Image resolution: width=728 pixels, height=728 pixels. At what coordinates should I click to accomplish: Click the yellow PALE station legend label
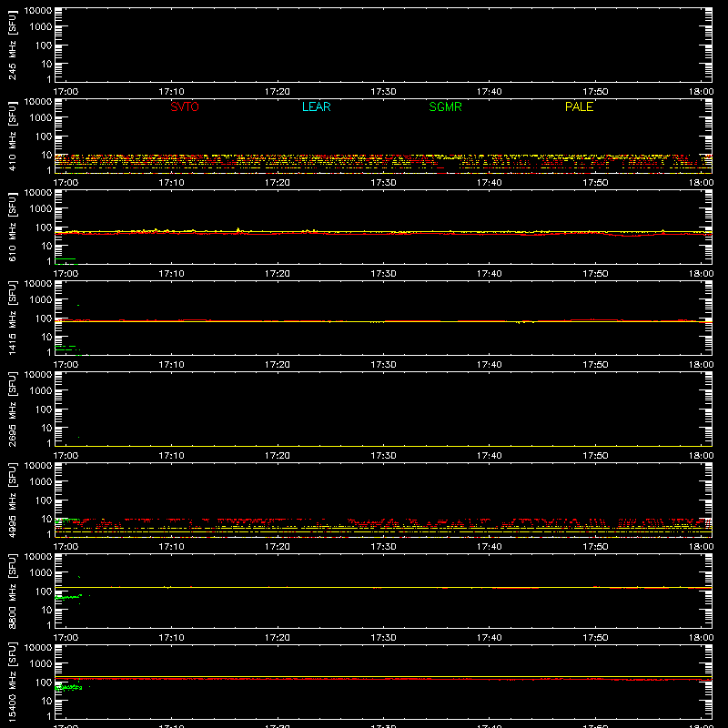[x=579, y=106]
